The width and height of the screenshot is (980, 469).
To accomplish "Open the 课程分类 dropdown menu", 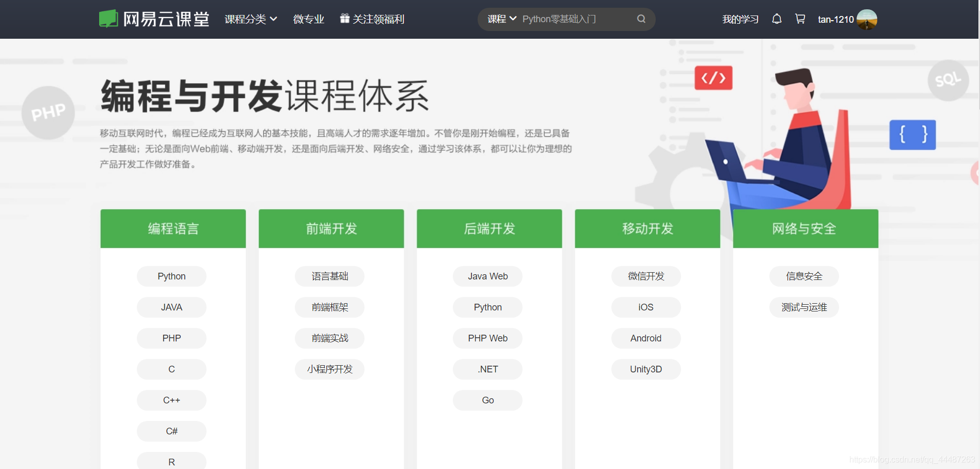I will pyautogui.click(x=251, y=19).
